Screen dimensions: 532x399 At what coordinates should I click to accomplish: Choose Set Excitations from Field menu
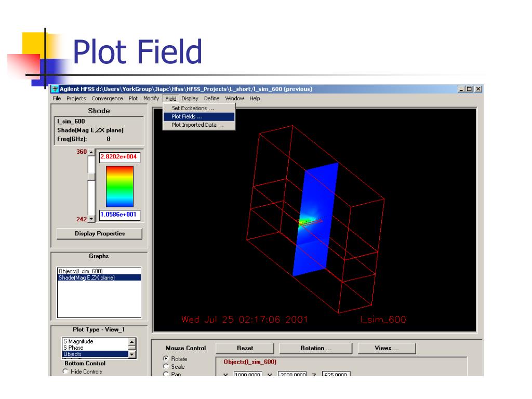[x=199, y=108]
